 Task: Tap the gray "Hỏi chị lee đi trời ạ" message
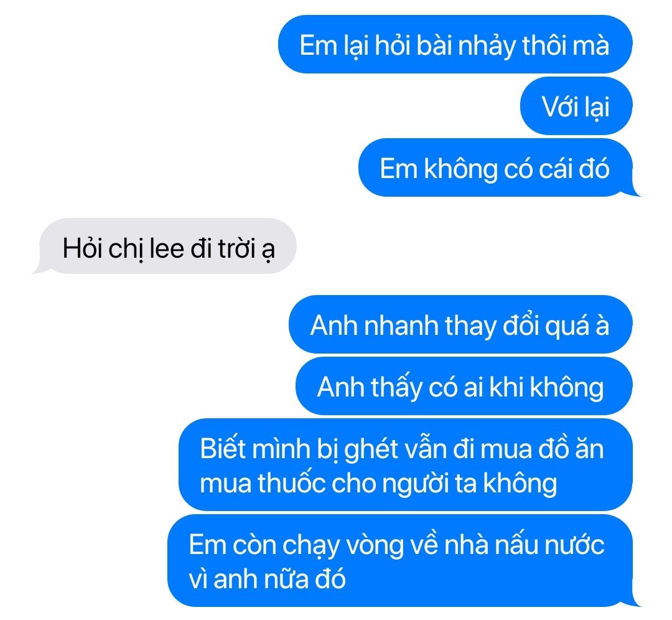click(167, 246)
